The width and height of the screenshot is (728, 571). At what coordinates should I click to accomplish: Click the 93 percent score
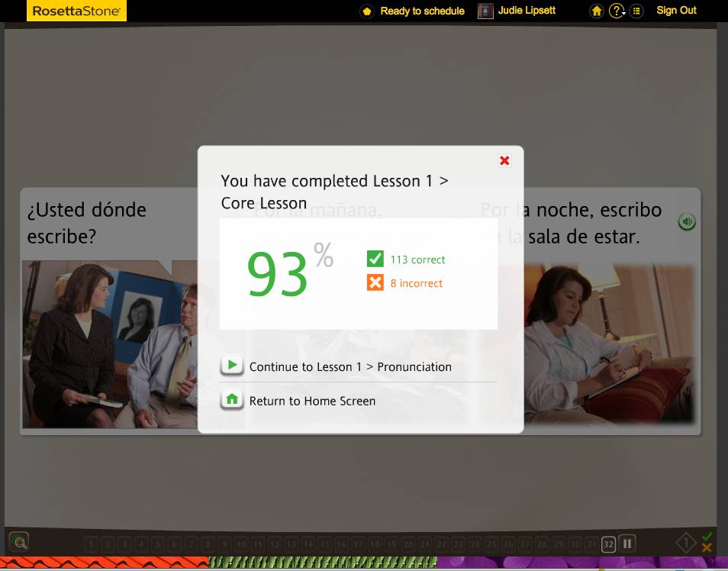click(x=290, y=271)
